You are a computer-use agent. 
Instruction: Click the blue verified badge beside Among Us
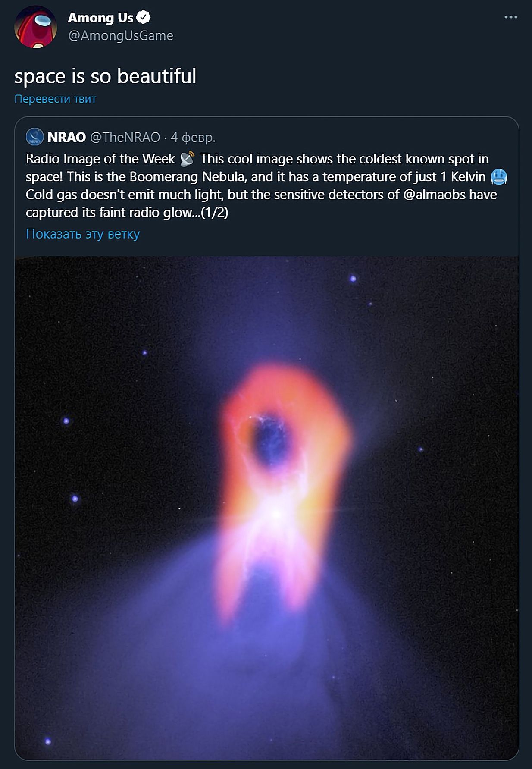(143, 17)
